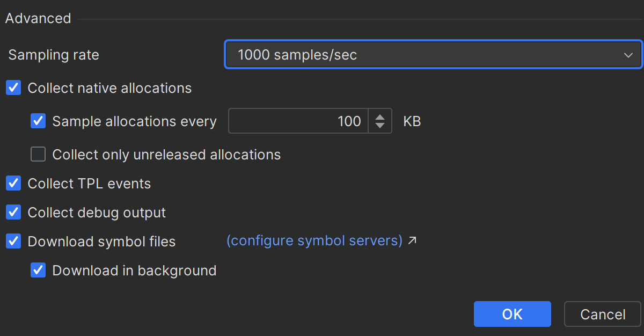Open the configure symbol servers link
Screen dimensions: 644x336
pyautogui.click(x=314, y=241)
